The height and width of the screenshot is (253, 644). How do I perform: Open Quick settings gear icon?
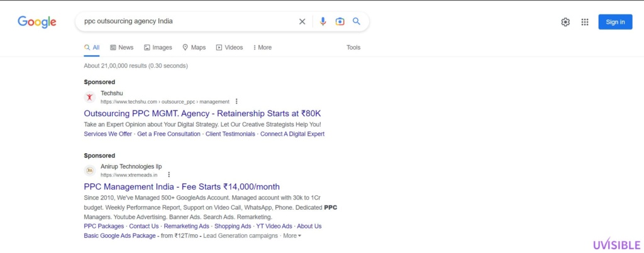pyautogui.click(x=565, y=22)
